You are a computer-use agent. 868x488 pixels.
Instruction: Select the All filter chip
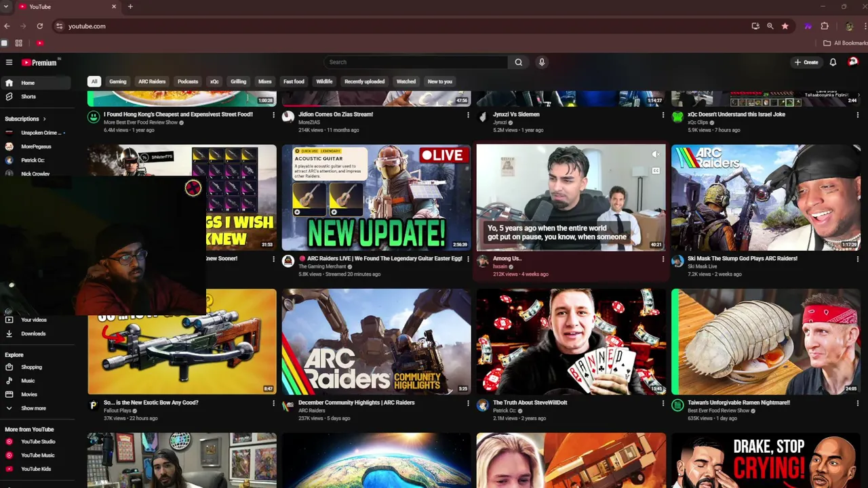(x=94, y=81)
